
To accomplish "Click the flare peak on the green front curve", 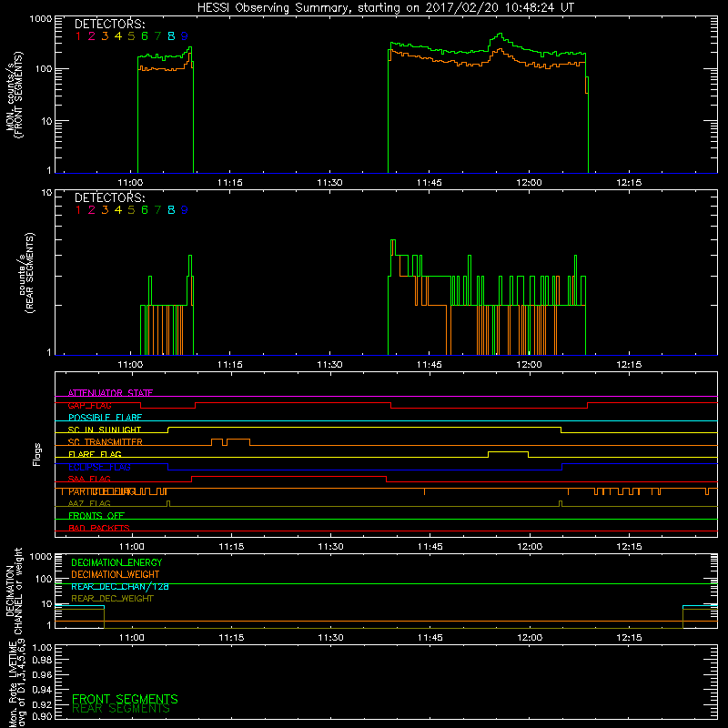I will click(x=500, y=34).
